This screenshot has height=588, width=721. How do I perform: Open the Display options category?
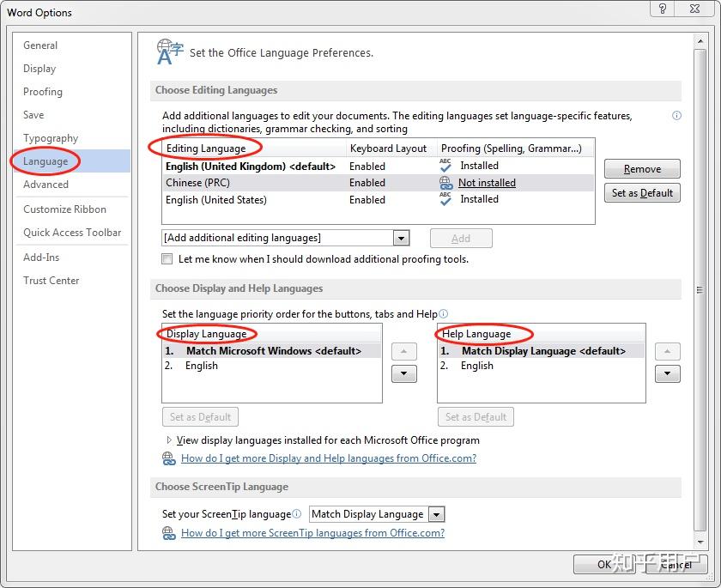39,69
